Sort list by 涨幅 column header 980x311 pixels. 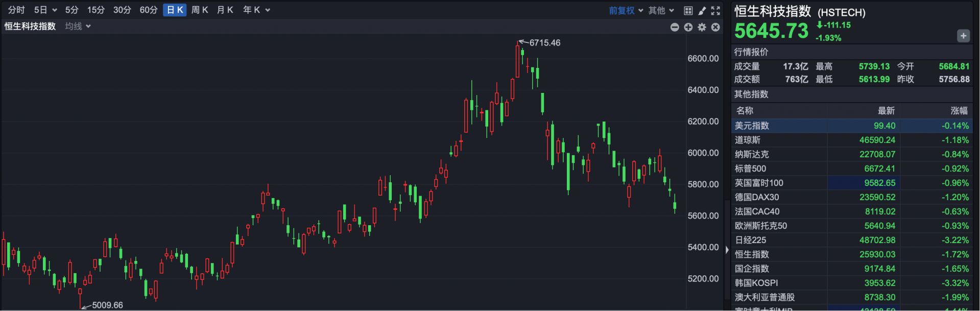[959, 111]
